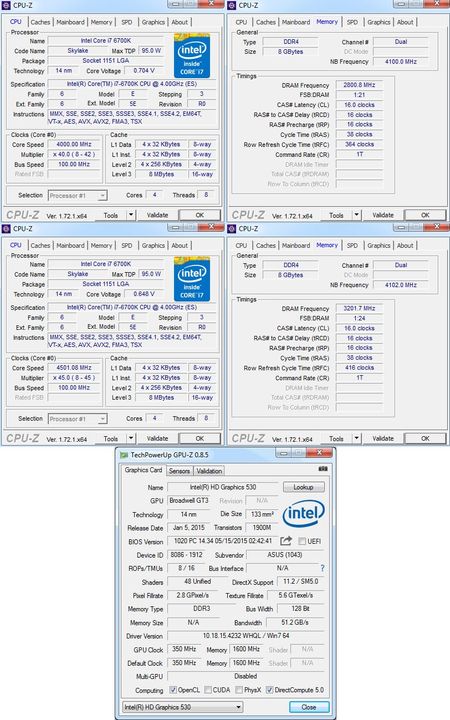Click Validate in 4000.00 MHz CPU-Z window

click(x=157, y=215)
